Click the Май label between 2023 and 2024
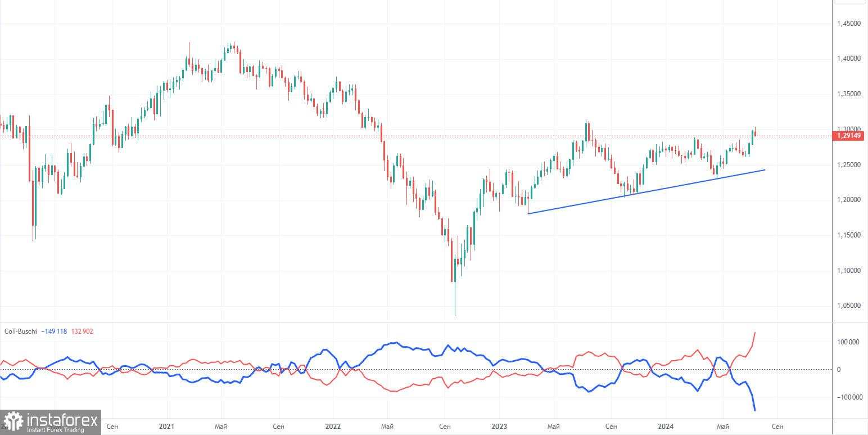 click(554, 427)
